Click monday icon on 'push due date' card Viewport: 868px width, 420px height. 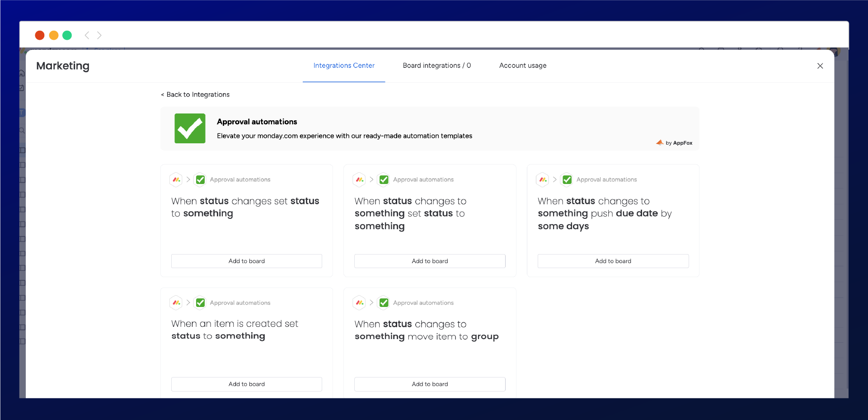(543, 179)
